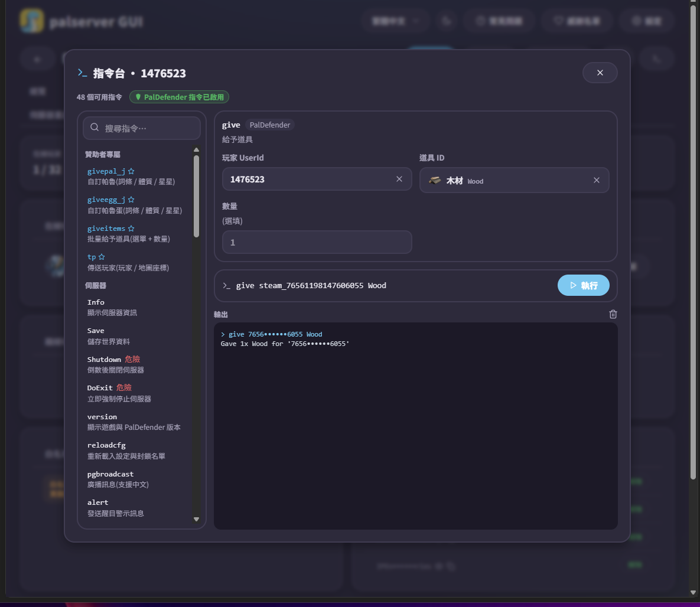Click the star icon beside giveitems

tap(131, 229)
